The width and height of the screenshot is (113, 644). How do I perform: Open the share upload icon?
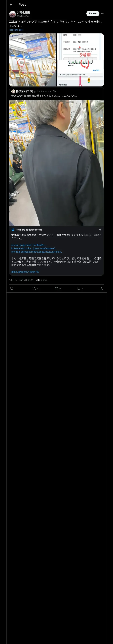pyautogui.click(x=101, y=289)
